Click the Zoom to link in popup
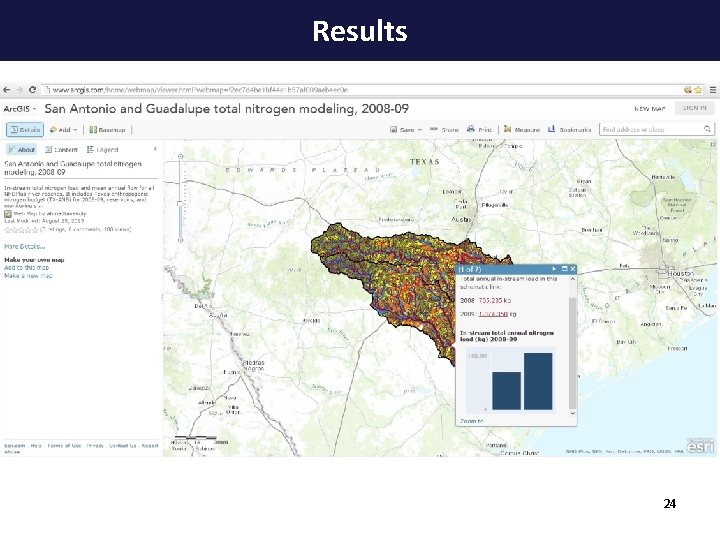This screenshot has width=720, height=540. (472, 421)
